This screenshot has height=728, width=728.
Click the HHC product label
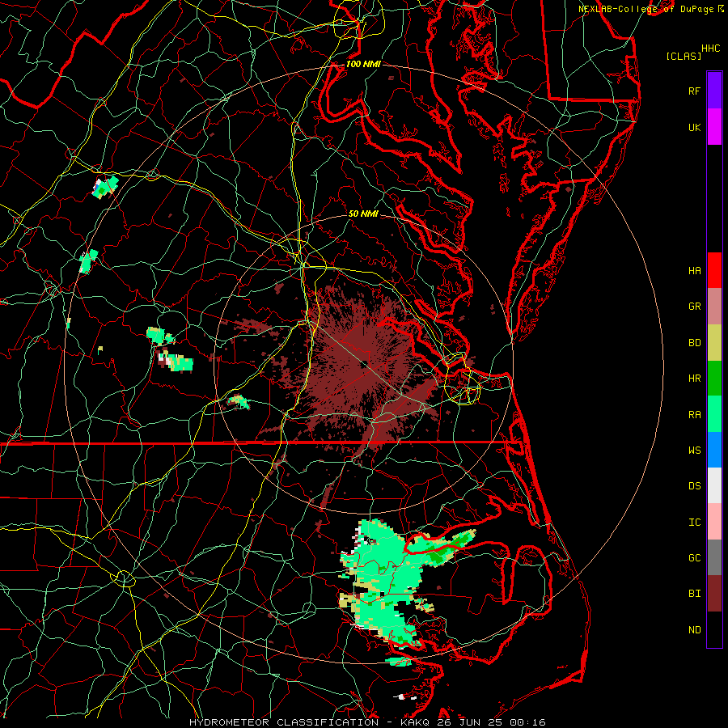(711, 49)
